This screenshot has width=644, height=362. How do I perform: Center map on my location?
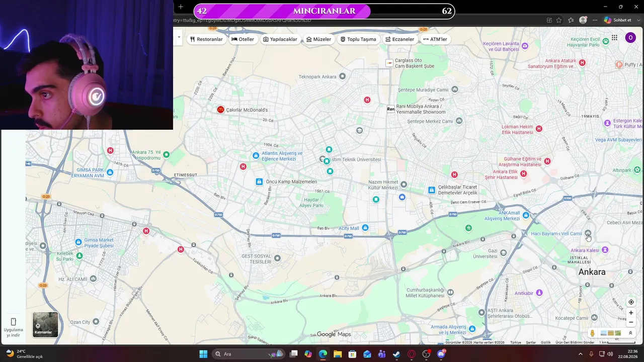(x=631, y=302)
